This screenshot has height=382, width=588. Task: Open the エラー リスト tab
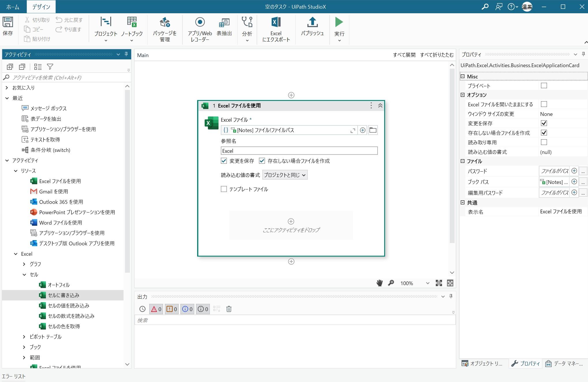pyautogui.click(x=14, y=376)
